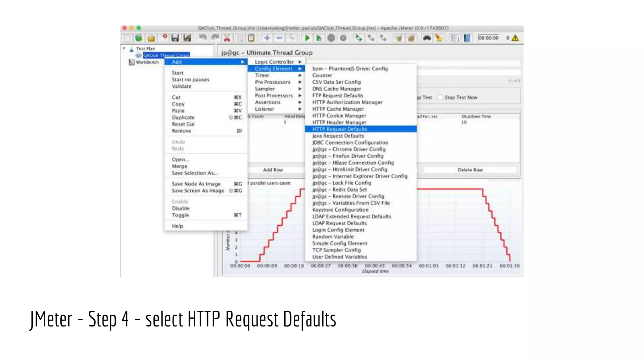644x362 pixels.
Task: Click the Collapse All minus icon
Action: (279, 38)
